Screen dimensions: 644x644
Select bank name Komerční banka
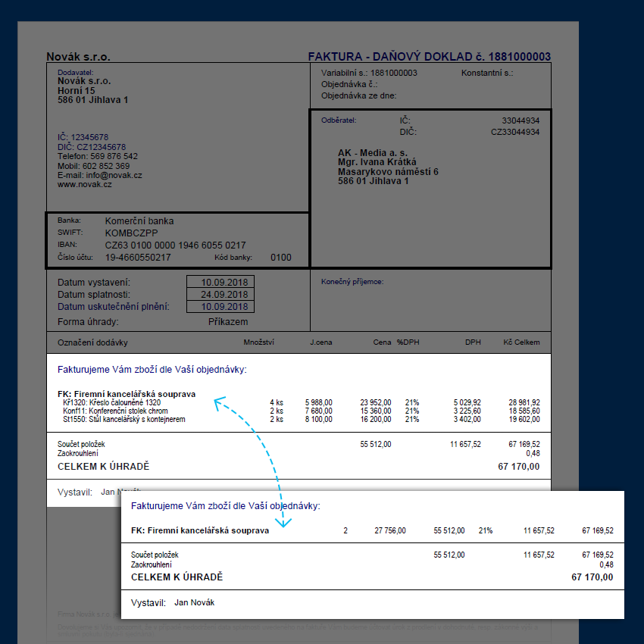click(139, 221)
